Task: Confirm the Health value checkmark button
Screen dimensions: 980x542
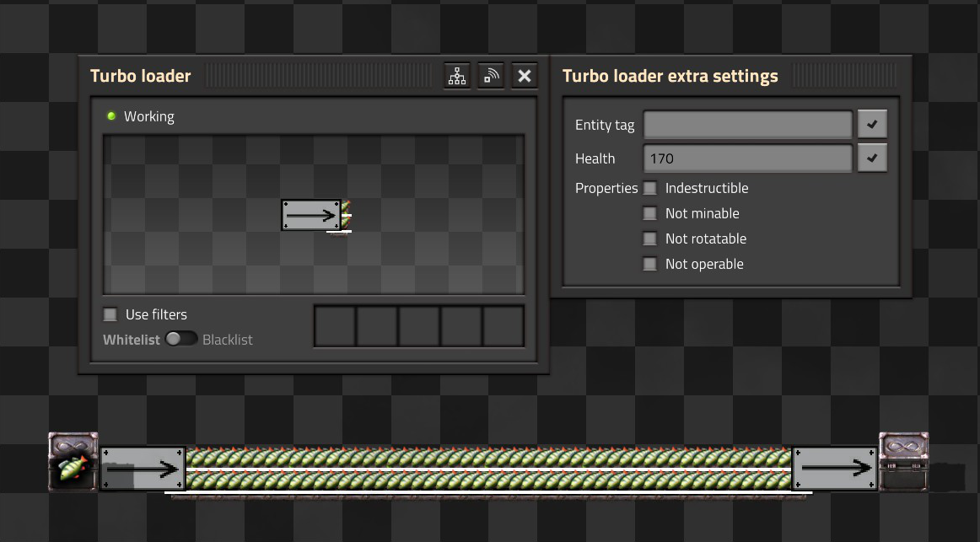Action: [x=872, y=158]
